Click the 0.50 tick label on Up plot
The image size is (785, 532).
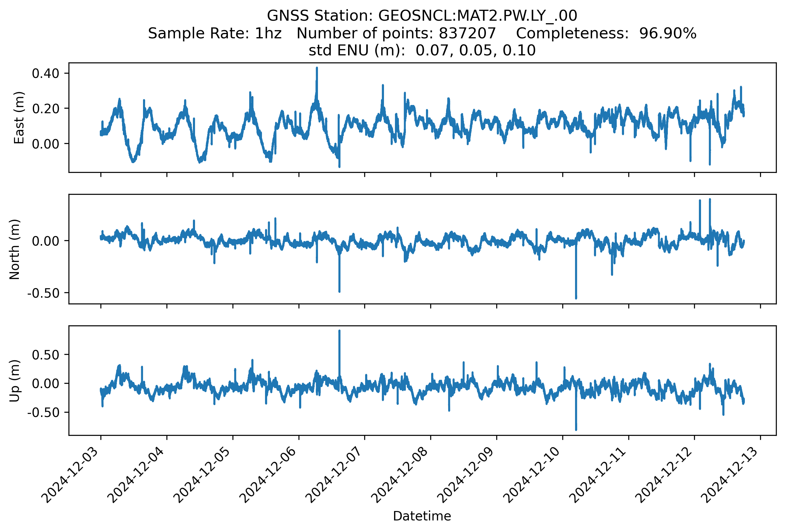[46, 355]
